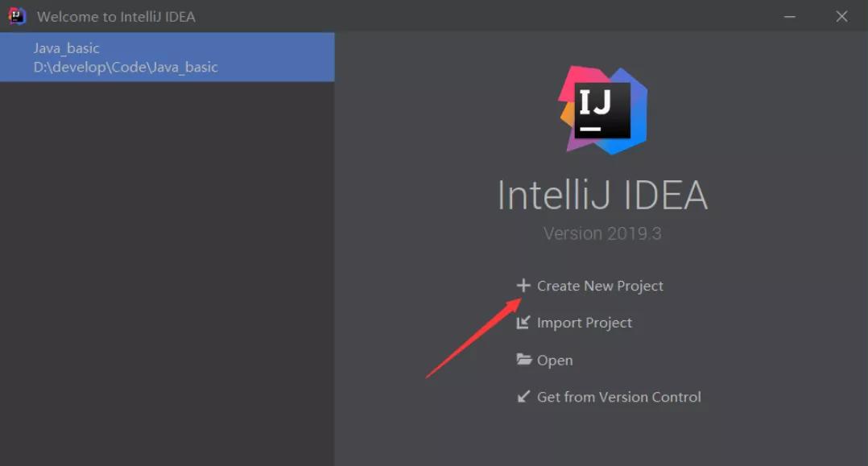Click the large IntelliJ IDEA logo
This screenshot has width=868, height=466.
(x=602, y=110)
